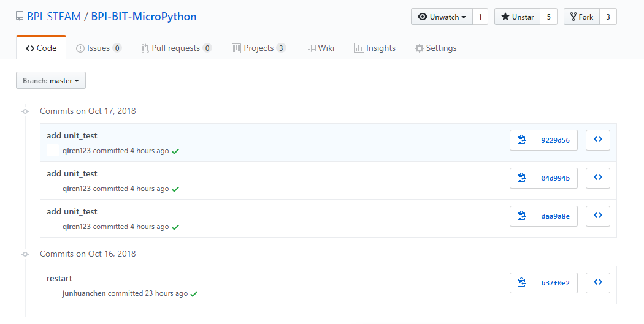Image resolution: width=644 pixels, height=324 pixels.
Task: Open the Wiki tab
Action: [x=320, y=48]
